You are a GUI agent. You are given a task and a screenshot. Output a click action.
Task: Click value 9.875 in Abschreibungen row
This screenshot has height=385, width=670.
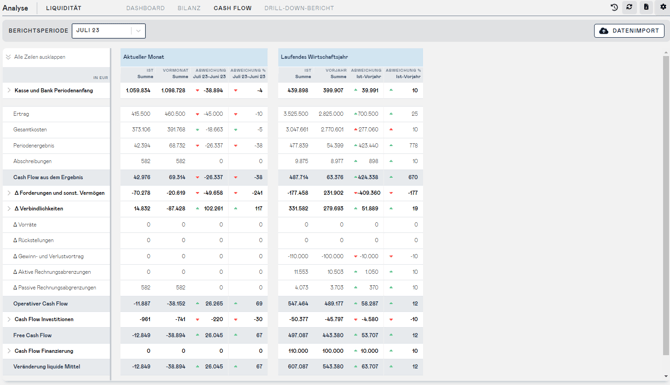click(x=302, y=162)
